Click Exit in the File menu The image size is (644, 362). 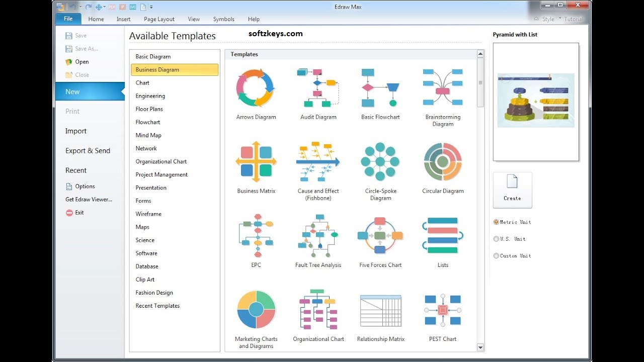(74, 212)
